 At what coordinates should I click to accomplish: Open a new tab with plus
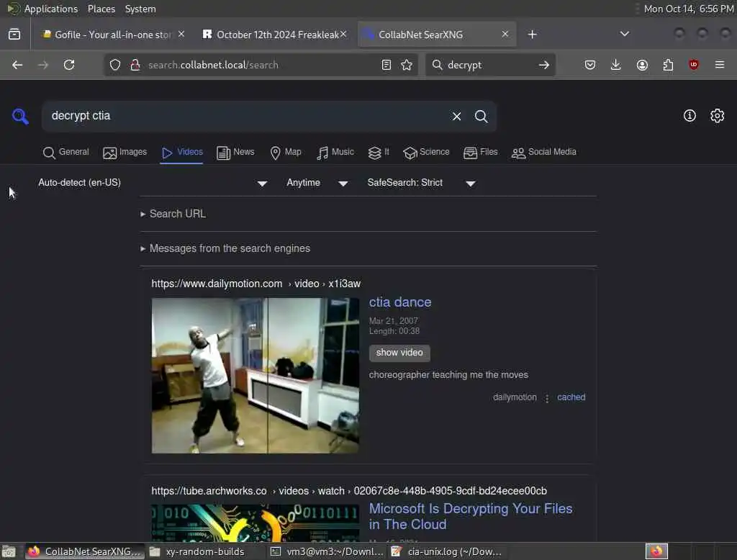(532, 35)
